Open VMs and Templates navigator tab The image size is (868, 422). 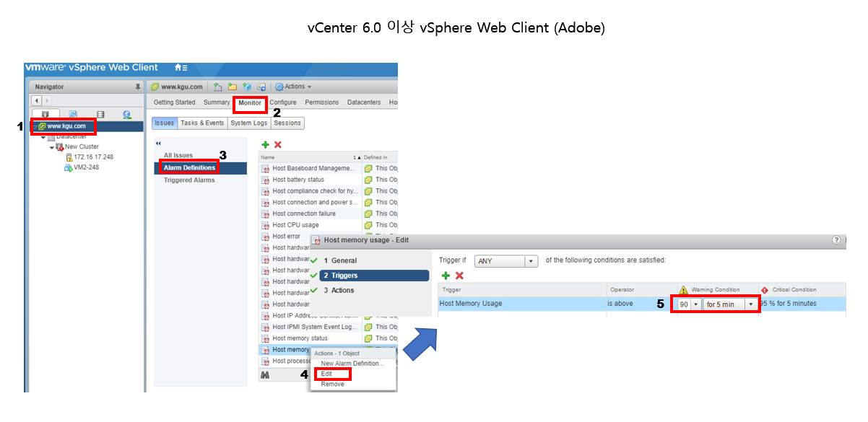click(73, 114)
